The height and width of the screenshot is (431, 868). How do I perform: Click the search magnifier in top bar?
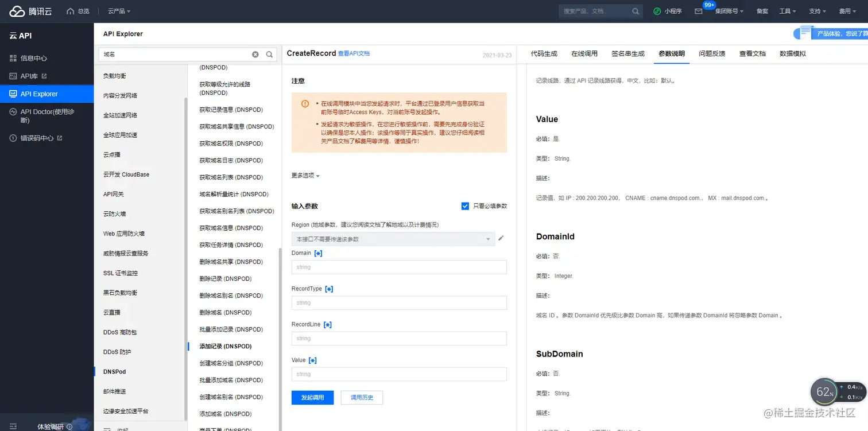click(x=635, y=11)
